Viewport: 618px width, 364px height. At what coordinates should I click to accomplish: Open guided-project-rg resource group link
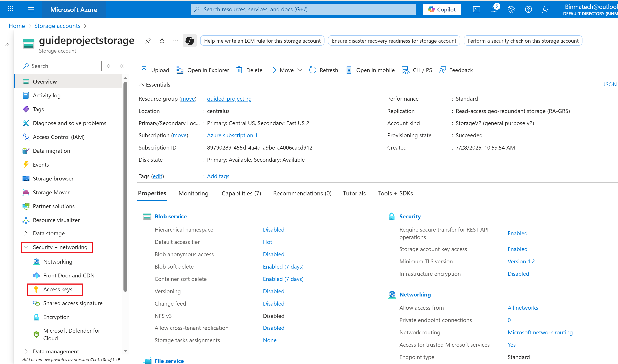(229, 99)
